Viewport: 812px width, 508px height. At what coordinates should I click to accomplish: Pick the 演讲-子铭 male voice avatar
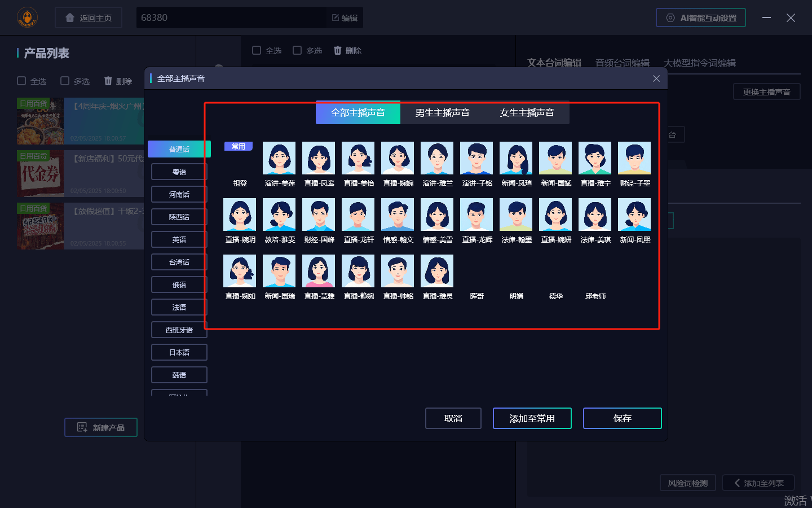[x=476, y=158]
